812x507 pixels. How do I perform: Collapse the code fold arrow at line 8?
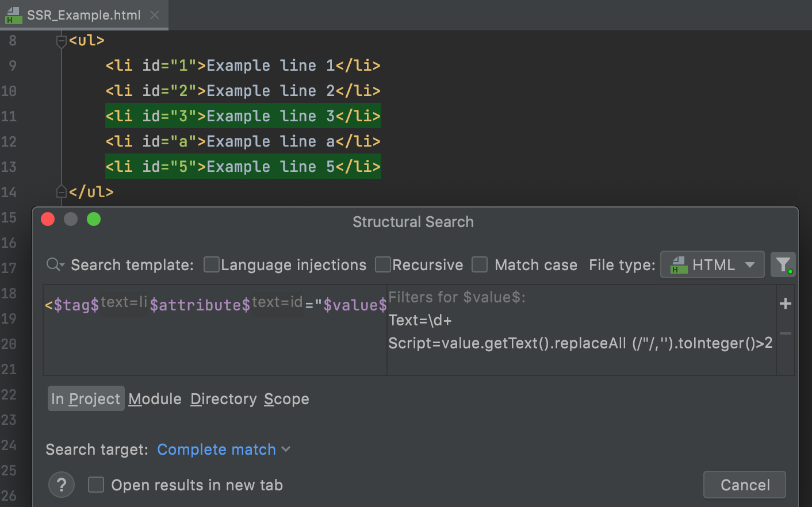(x=61, y=40)
